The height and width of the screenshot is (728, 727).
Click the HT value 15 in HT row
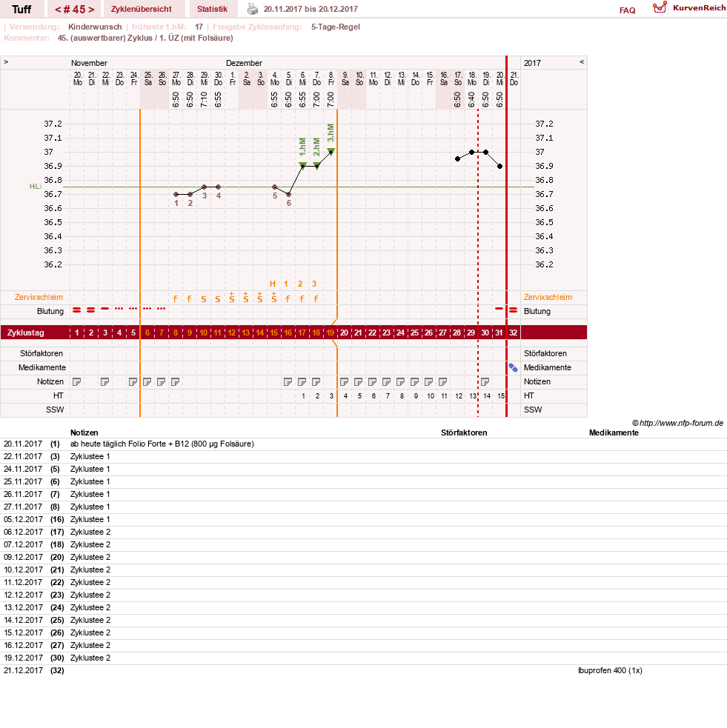[501, 396]
